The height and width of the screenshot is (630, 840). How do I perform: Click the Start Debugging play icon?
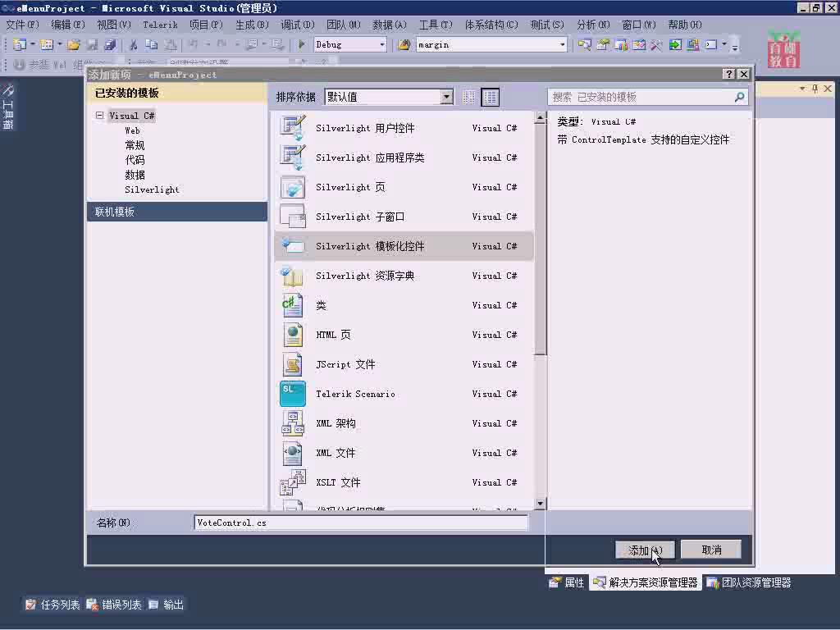302,44
